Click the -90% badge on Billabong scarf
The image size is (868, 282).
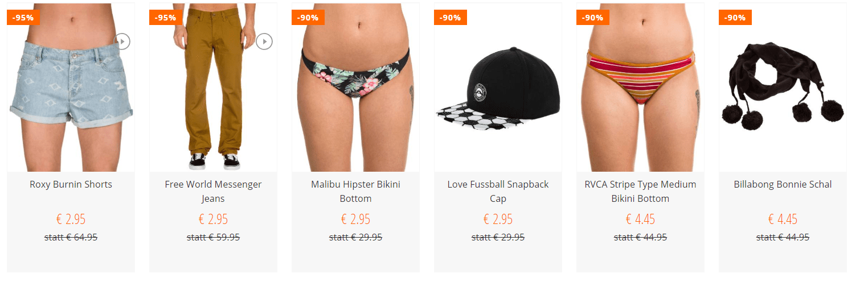point(735,18)
